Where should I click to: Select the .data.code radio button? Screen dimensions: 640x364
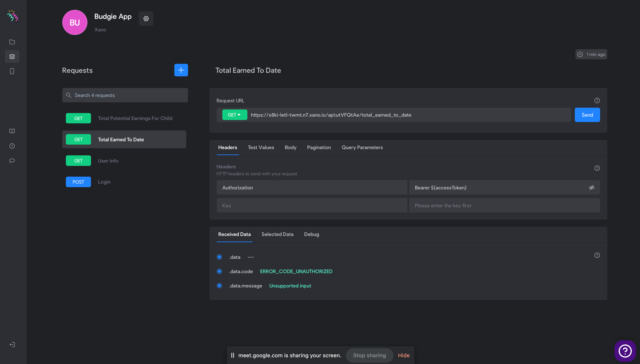tap(219, 271)
